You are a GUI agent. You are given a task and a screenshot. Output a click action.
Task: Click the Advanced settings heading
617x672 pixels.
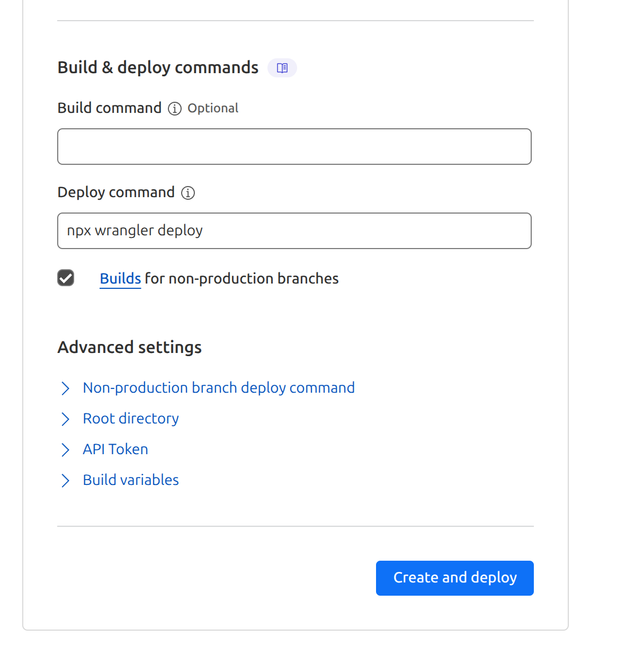[x=130, y=347]
